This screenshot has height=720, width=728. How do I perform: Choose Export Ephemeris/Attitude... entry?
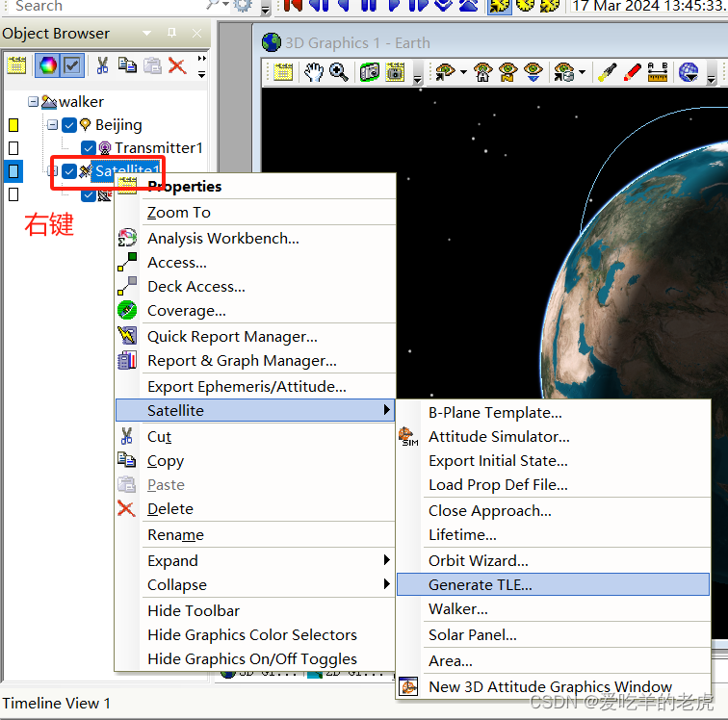(x=255, y=386)
